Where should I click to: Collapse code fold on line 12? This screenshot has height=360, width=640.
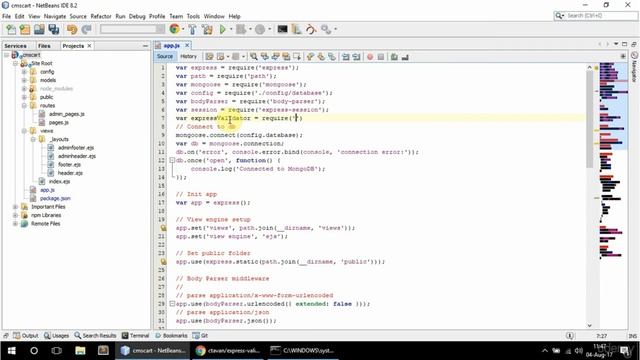(172, 160)
